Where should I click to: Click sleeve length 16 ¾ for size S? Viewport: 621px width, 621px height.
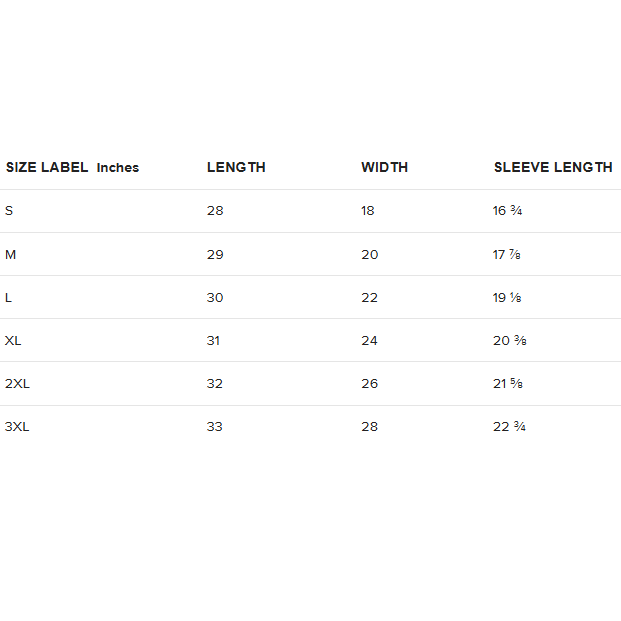[x=509, y=211]
